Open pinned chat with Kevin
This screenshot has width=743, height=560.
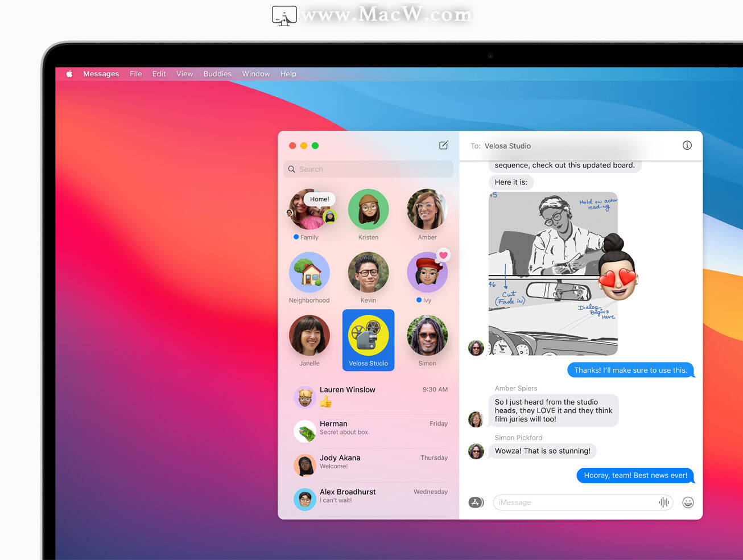(368, 278)
